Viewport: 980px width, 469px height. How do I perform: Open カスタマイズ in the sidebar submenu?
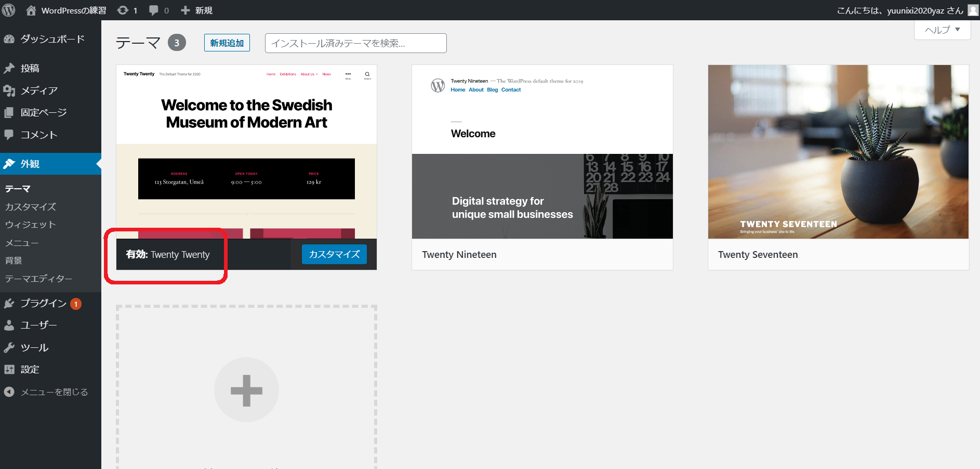[x=31, y=207]
